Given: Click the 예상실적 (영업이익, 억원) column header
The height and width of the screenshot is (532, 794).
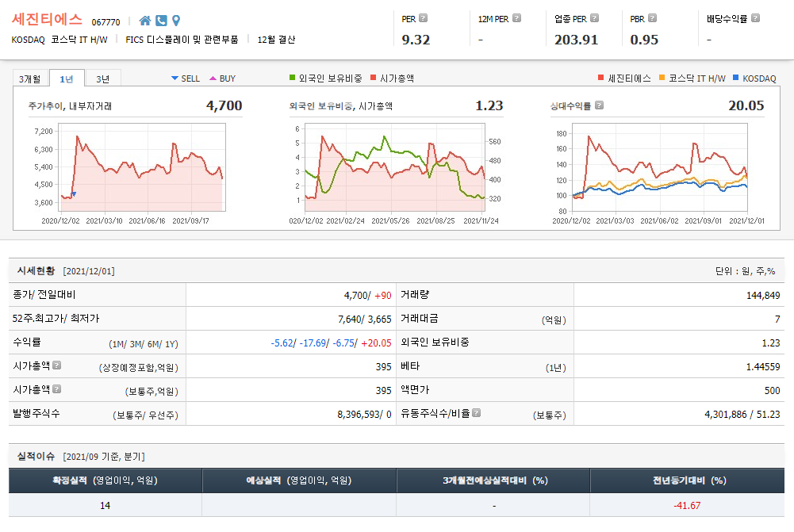Looking at the screenshot, I should pos(299,480).
